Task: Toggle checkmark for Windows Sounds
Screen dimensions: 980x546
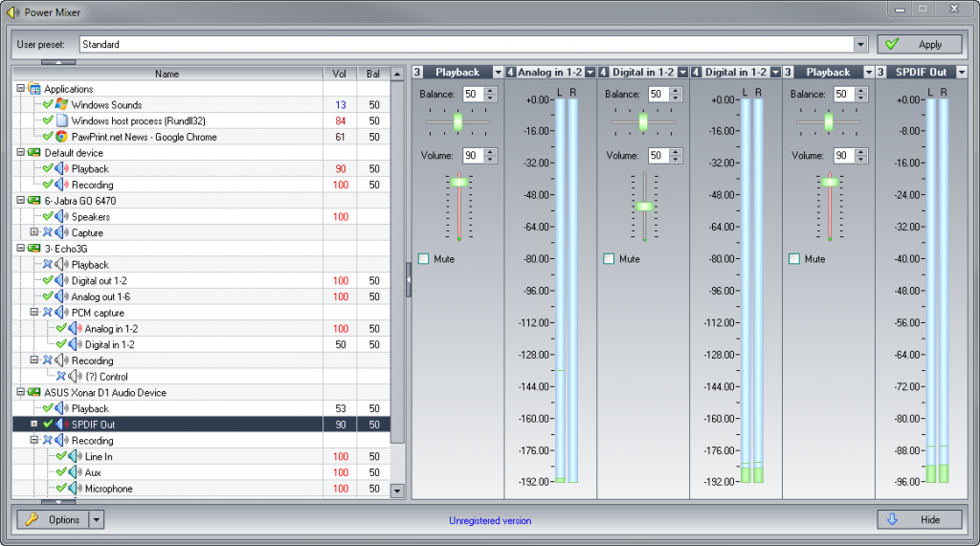Action: point(48,104)
